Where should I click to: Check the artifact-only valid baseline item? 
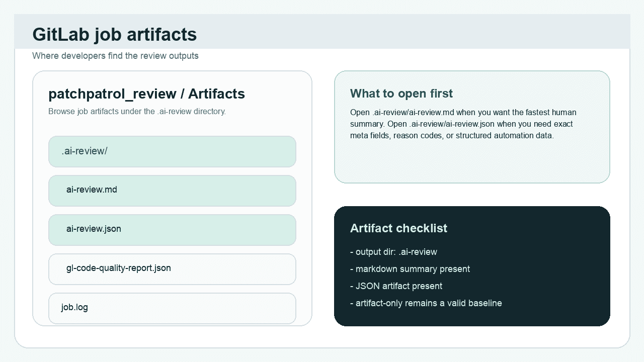pyautogui.click(x=426, y=303)
